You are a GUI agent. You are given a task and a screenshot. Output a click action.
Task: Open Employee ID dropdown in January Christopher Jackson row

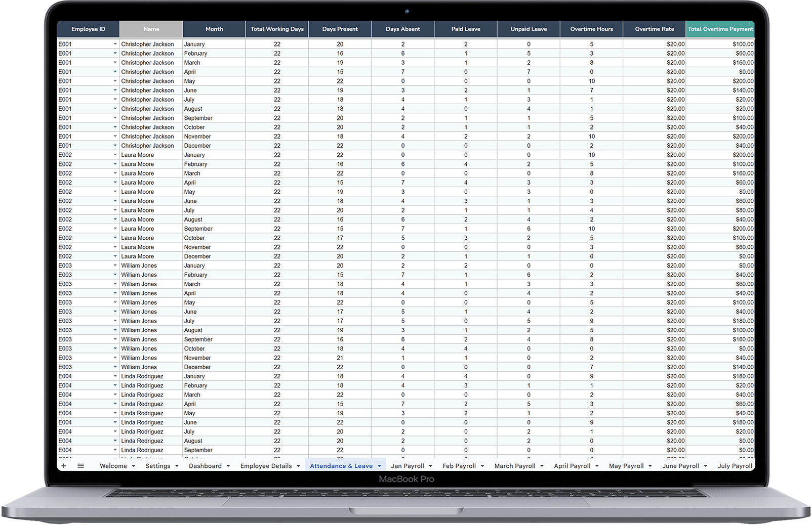pos(115,45)
